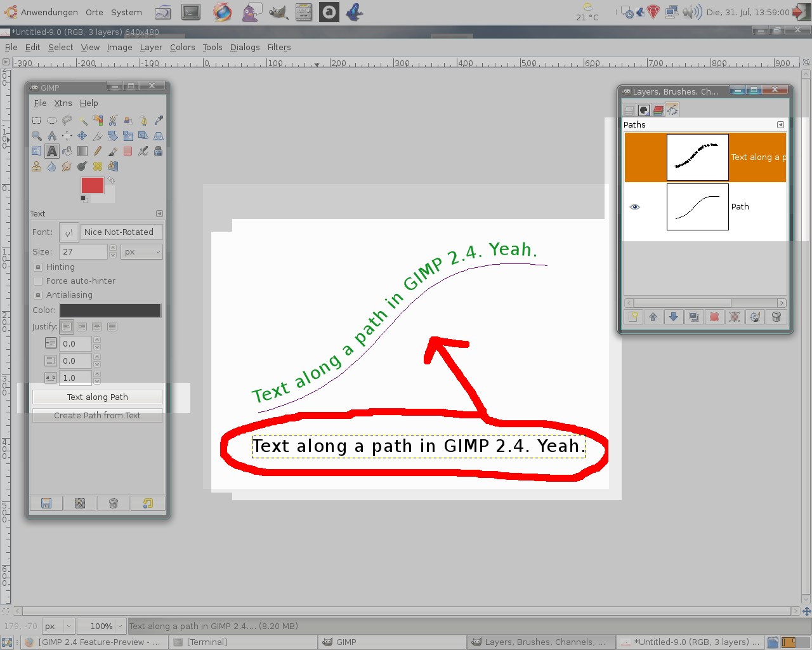Set text justification to filled
Viewport: 812px width, 650px height.
112,326
